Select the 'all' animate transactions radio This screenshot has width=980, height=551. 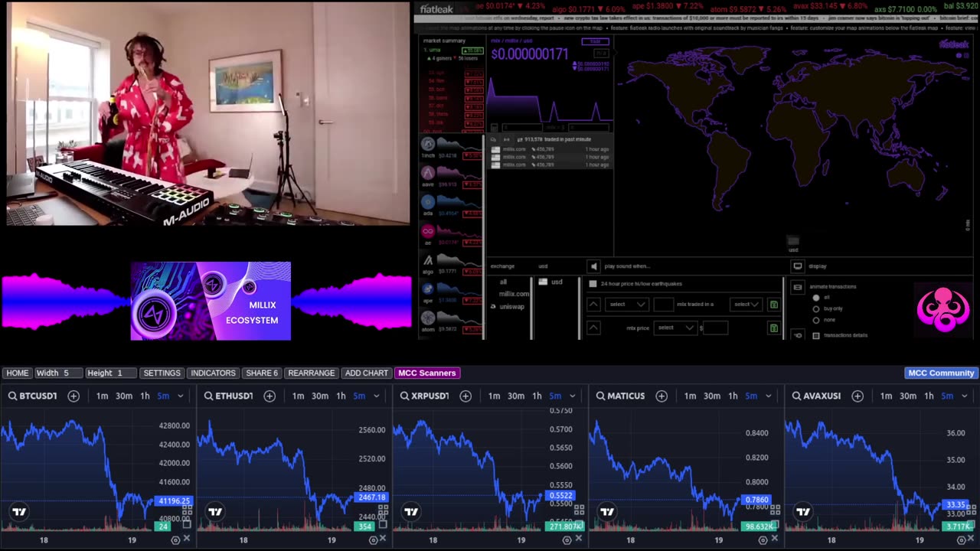[x=816, y=298]
